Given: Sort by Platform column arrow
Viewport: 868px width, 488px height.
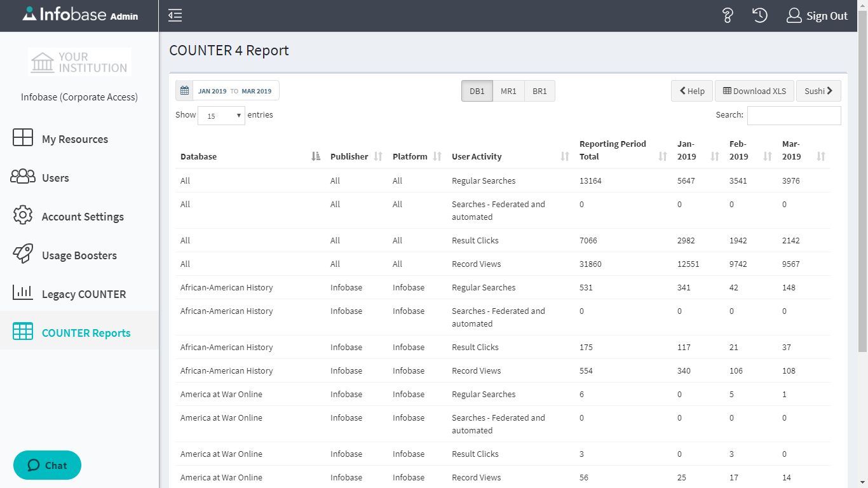Looking at the screenshot, I should click(x=437, y=156).
